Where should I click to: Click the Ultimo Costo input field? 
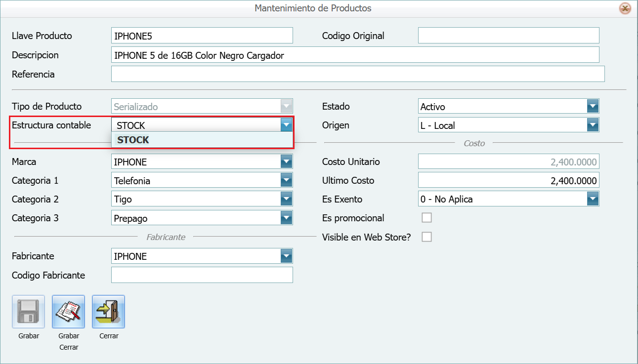tap(508, 180)
